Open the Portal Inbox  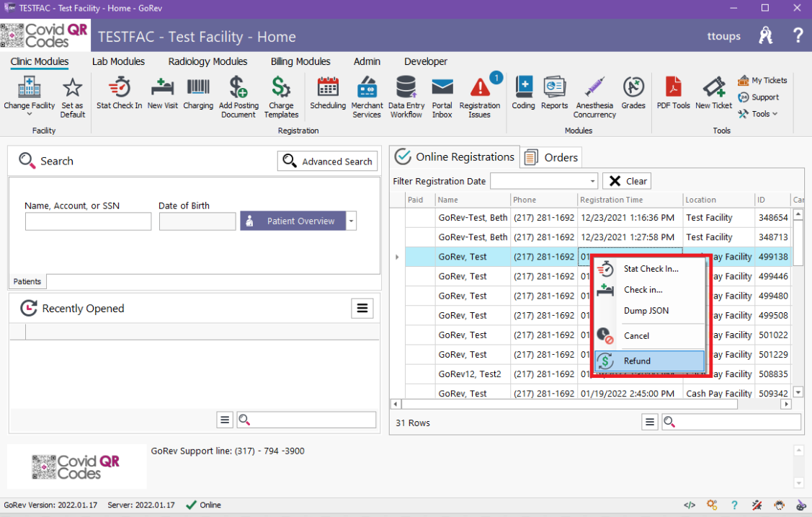click(442, 97)
